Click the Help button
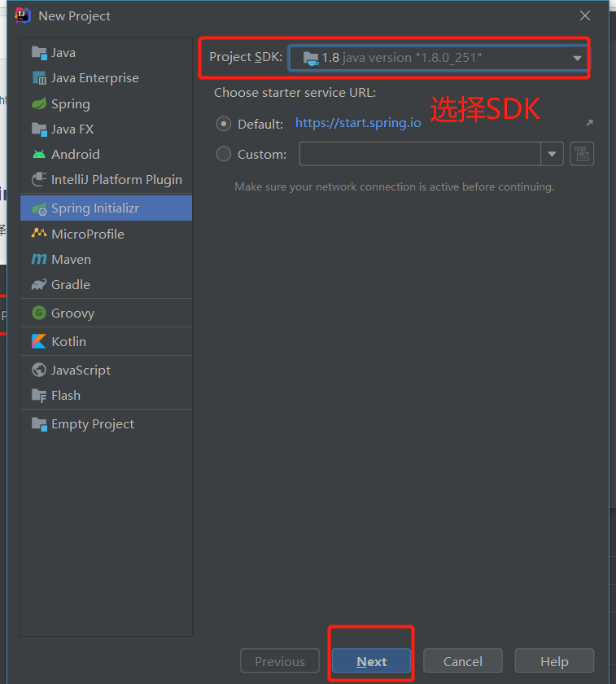The height and width of the screenshot is (684, 616). point(554,661)
